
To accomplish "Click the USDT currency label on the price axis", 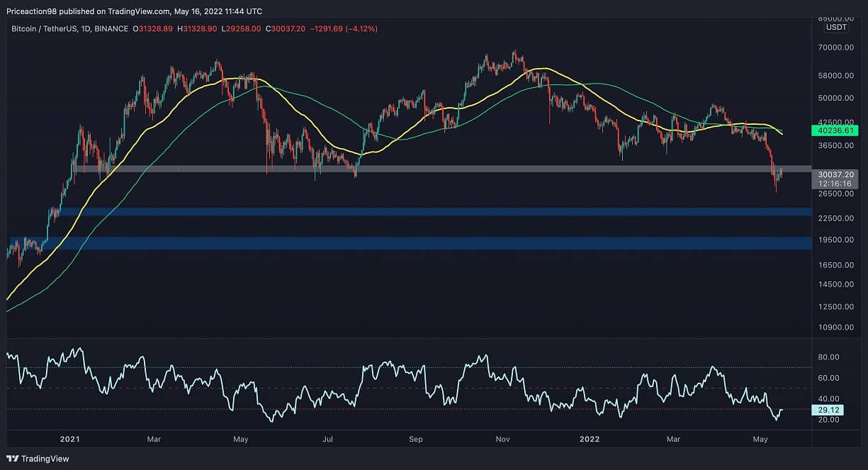I will tap(836, 27).
